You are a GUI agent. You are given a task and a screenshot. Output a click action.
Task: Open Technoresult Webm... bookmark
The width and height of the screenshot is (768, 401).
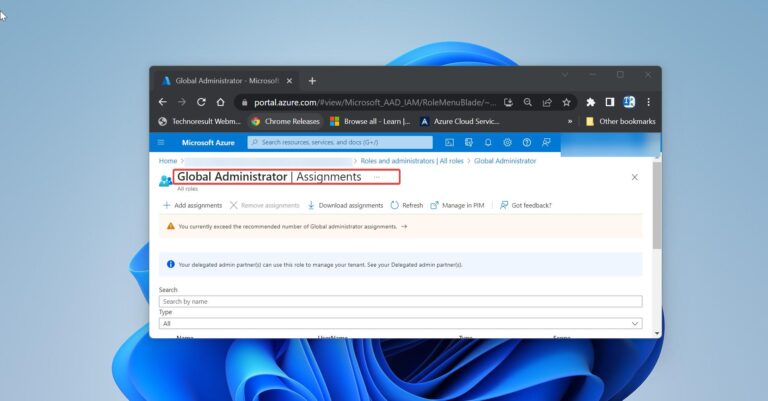tap(200, 121)
